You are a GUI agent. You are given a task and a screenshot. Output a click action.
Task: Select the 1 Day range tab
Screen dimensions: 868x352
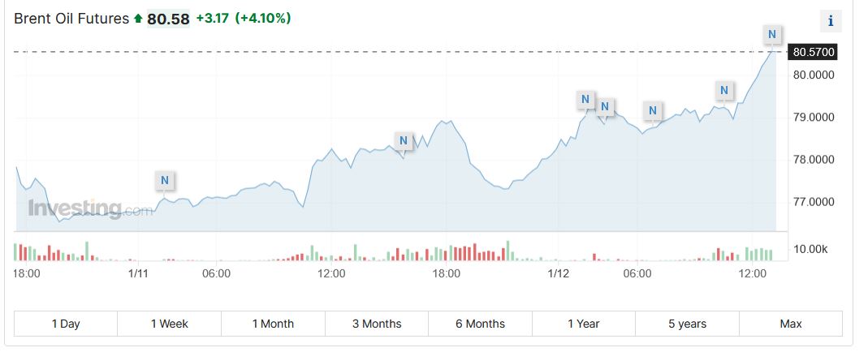[x=66, y=324]
